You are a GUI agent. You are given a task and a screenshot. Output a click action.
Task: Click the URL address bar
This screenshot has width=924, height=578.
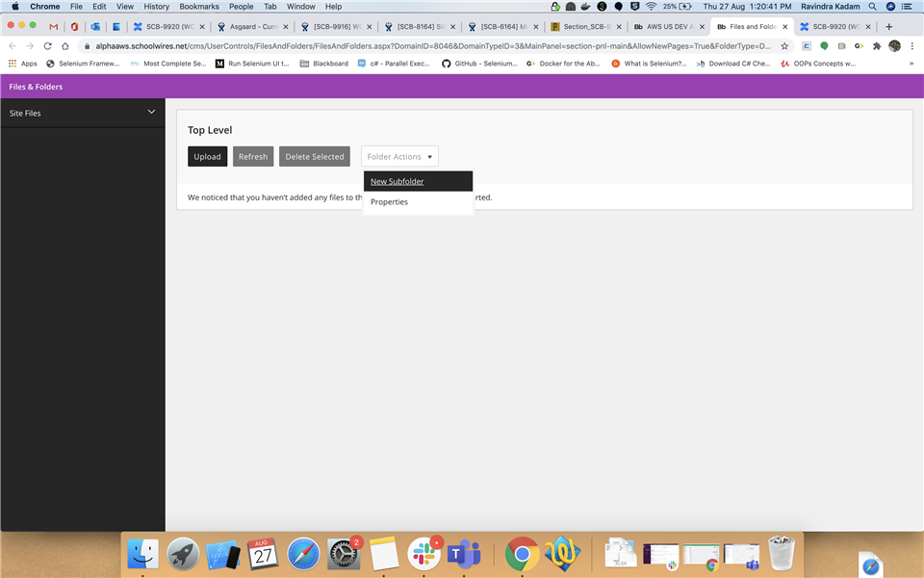[x=433, y=46]
